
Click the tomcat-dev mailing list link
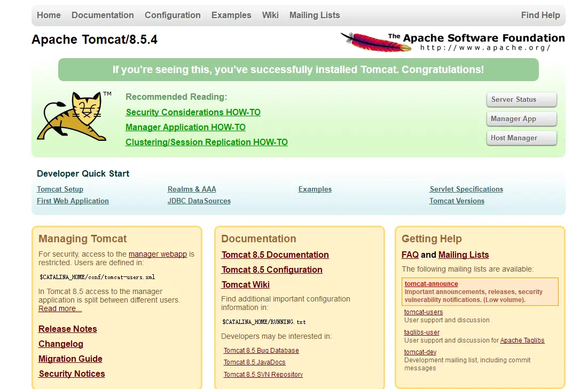pos(420,352)
